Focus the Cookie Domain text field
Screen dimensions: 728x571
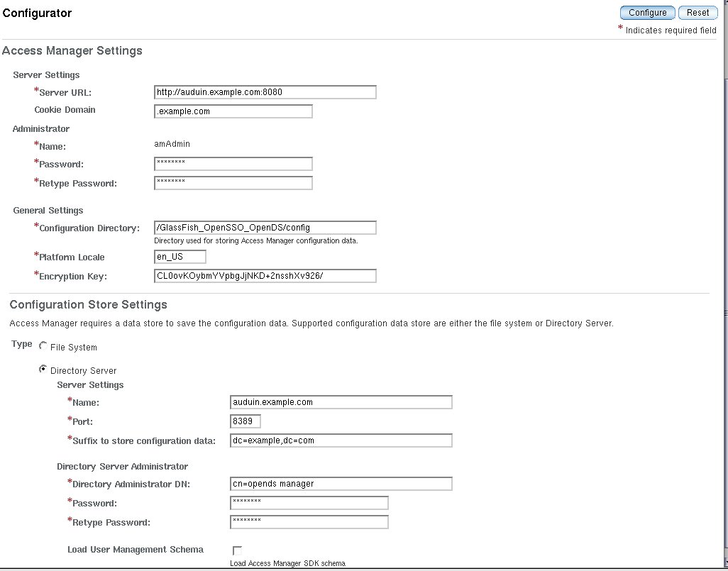point(233,111)
